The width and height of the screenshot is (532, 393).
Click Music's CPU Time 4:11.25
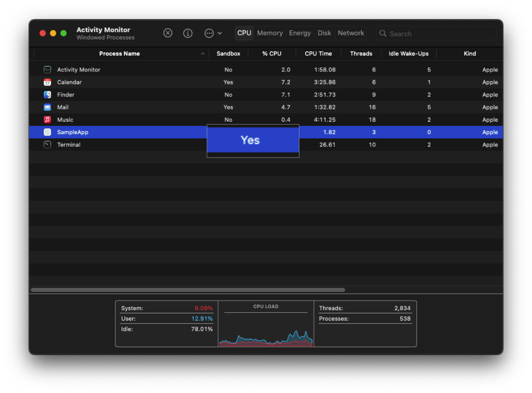tap(325, 120)
